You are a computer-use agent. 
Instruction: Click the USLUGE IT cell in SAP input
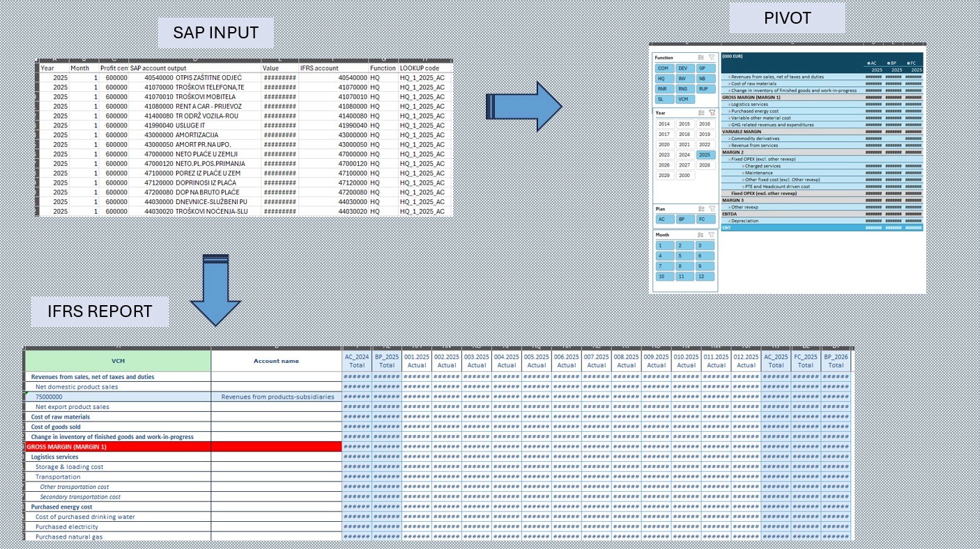click(197, 125)
